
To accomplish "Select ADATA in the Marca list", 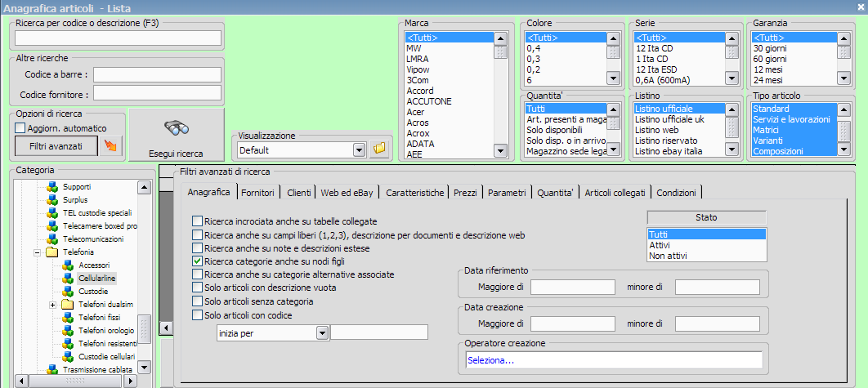I will point(449,144).
